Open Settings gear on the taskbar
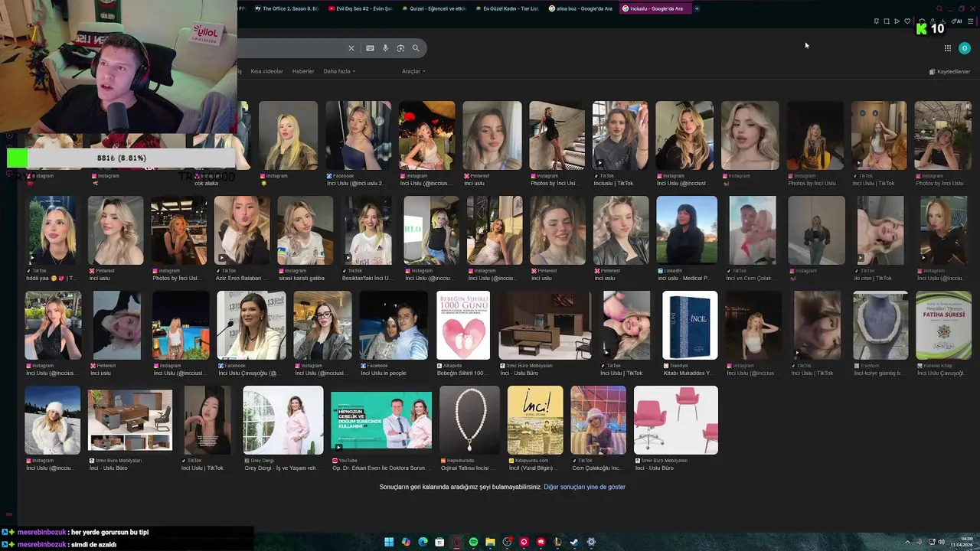The image size is (980, 551). [x=591, y=542]
